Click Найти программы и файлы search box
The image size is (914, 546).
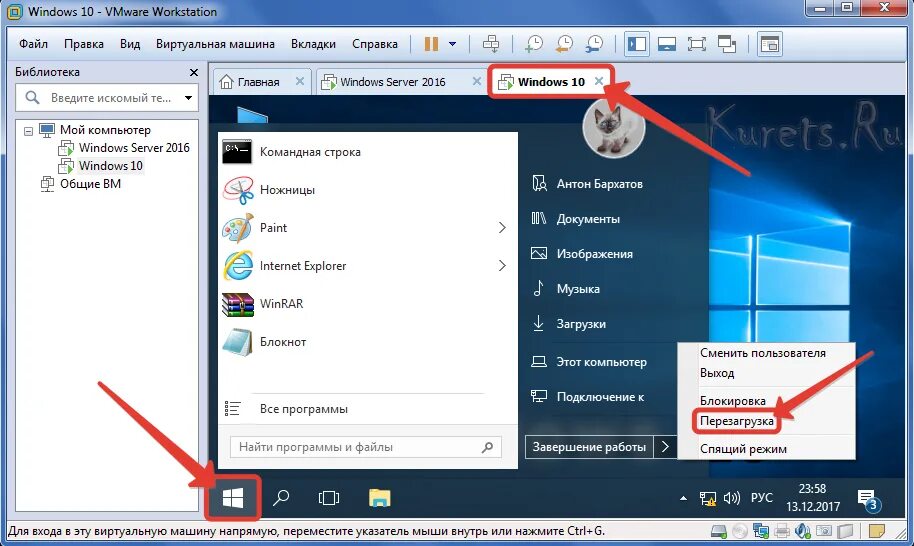coord(365,447)
